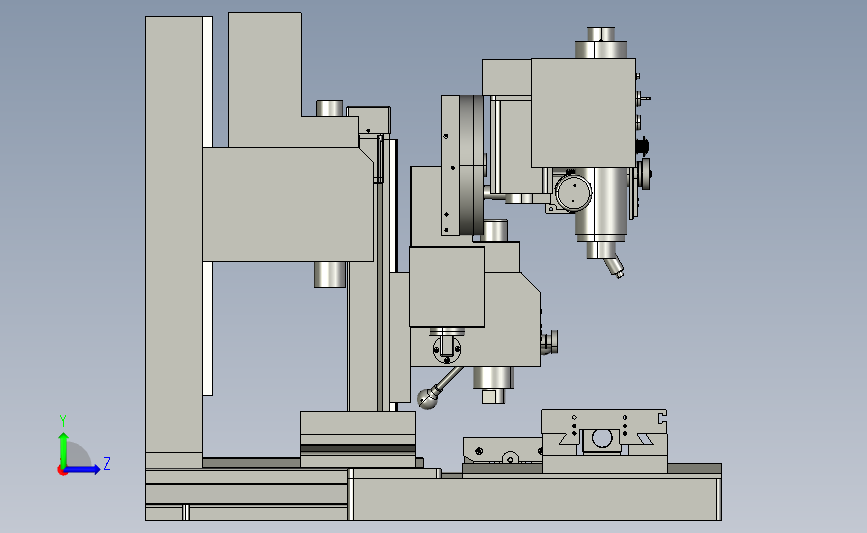The image size is (867, 533).
Task: Select the round dial on the milling head
Action: click(573, 192)
